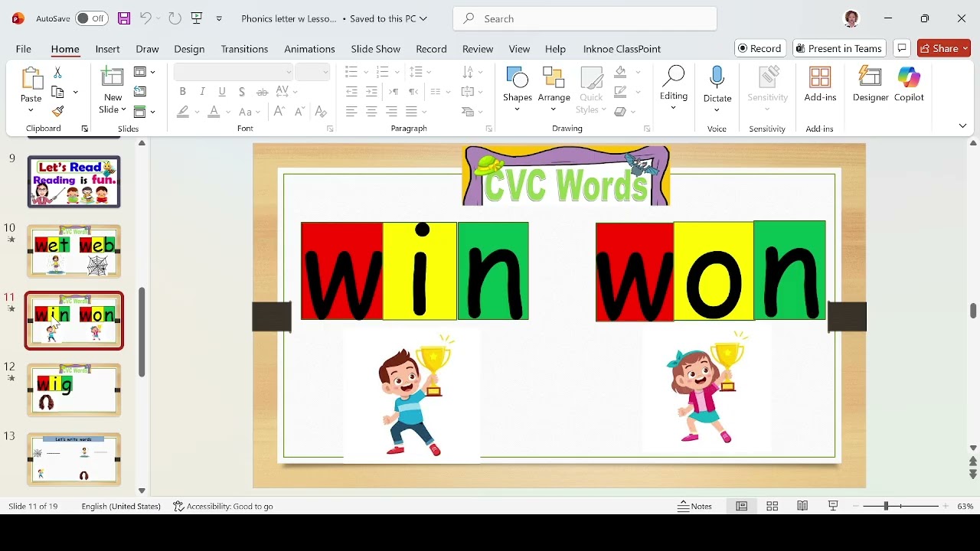Switch to the Design tab
This screenshot has height=551, width=980.
tap(189, 49)
